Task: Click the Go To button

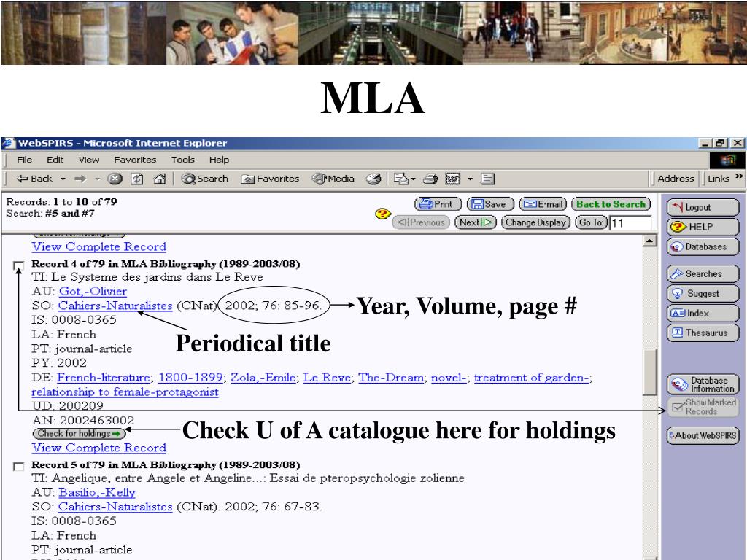Action: tap(591, 222)
